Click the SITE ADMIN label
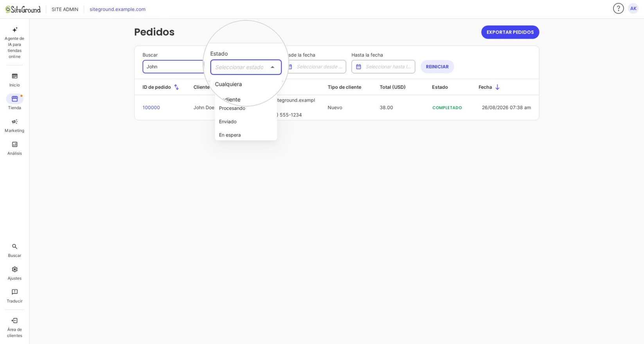Image resolution: width=644 pixels, height=344 pixels. tap(65, 9)
